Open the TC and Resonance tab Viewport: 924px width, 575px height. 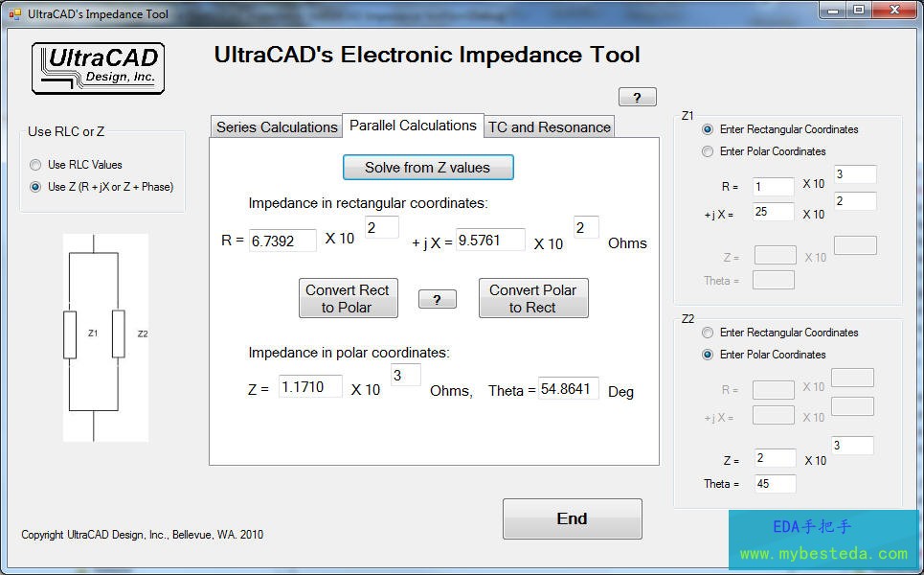[x=549, y=126]
